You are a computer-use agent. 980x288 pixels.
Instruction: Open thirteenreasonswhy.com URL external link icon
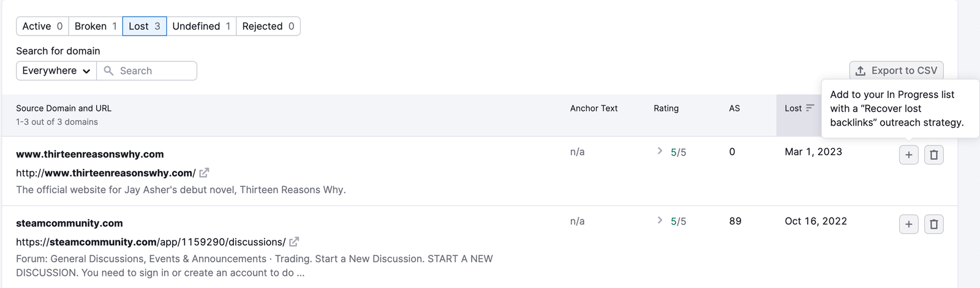pyautogui.click(x=204, y=173)
